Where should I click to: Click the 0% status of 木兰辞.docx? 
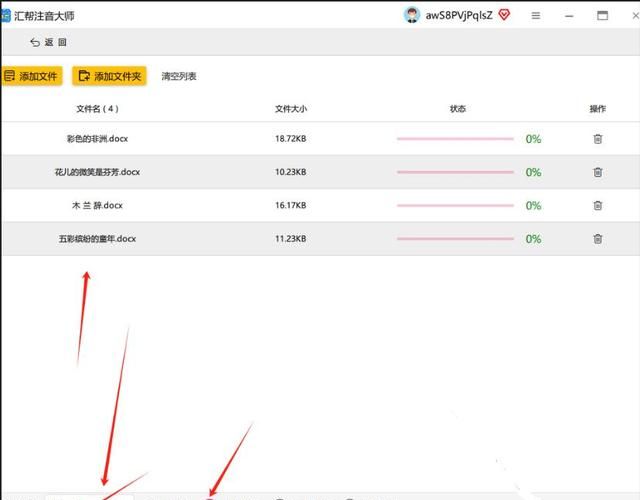(533, 206)
